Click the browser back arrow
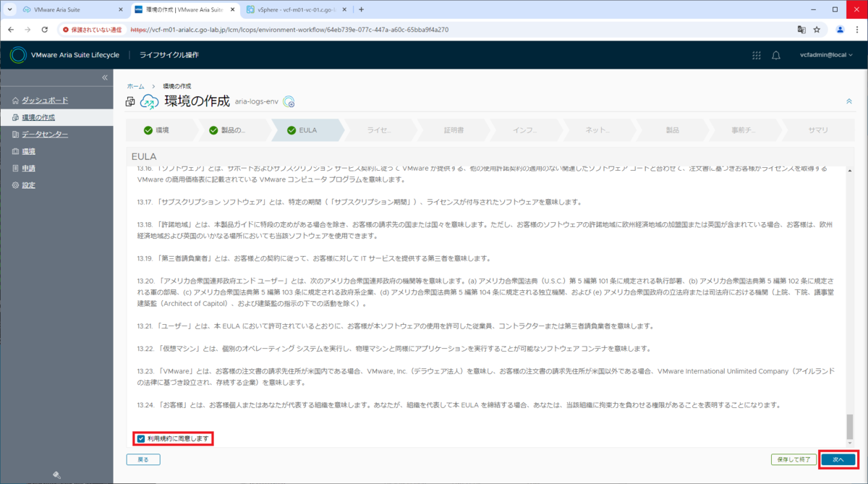The image size is (868, 484). [x=12, y=30]
